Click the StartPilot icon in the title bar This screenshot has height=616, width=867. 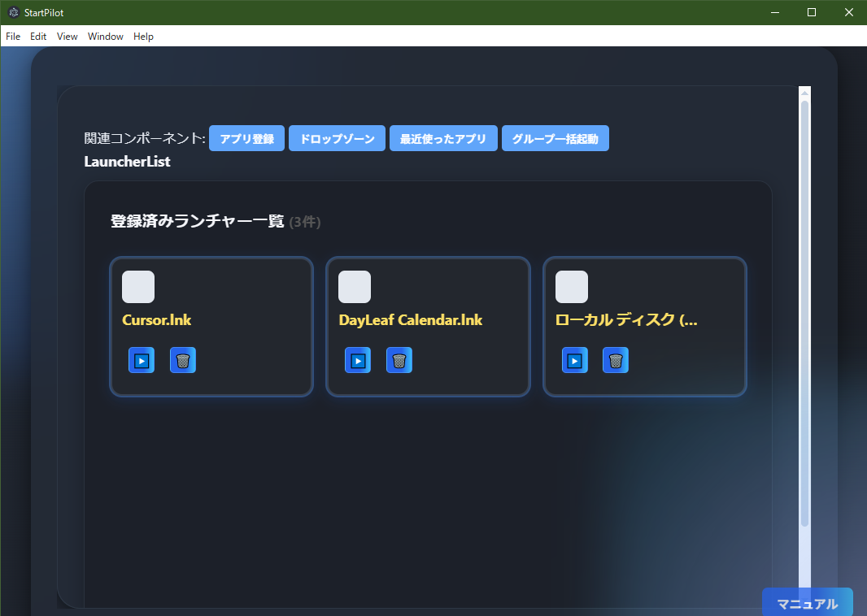[x=12, y=12]
